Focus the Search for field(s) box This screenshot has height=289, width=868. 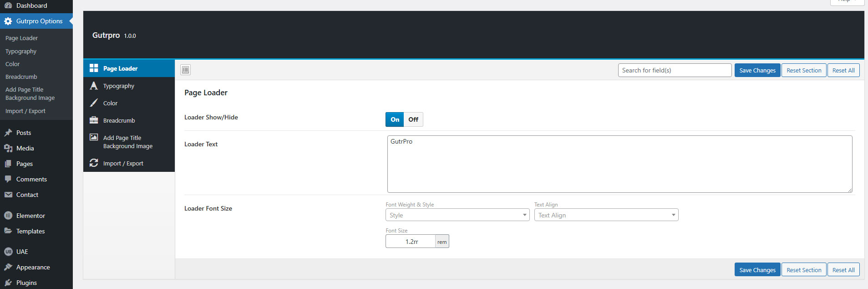point(674,70)
